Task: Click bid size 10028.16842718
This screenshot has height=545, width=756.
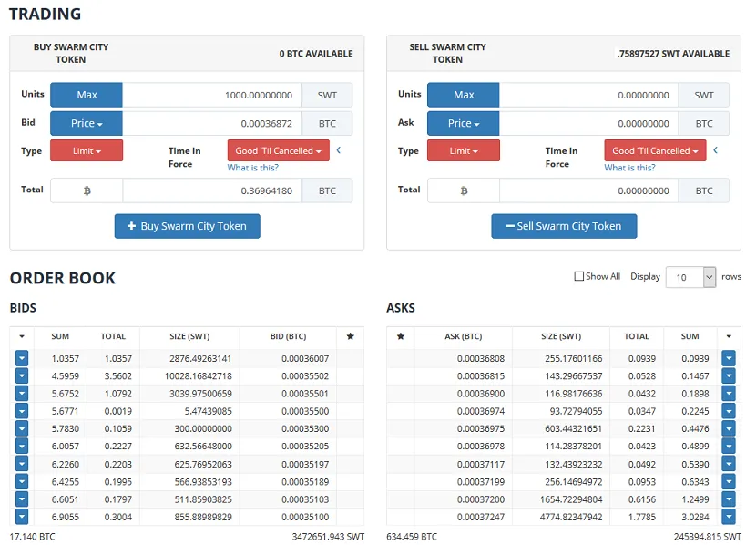Action: click(x=199, y=375)
